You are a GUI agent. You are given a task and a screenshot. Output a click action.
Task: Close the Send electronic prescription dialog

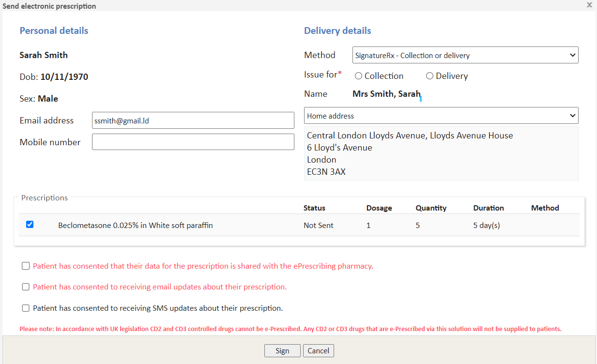pyautogui.click(x=589, y=5)
